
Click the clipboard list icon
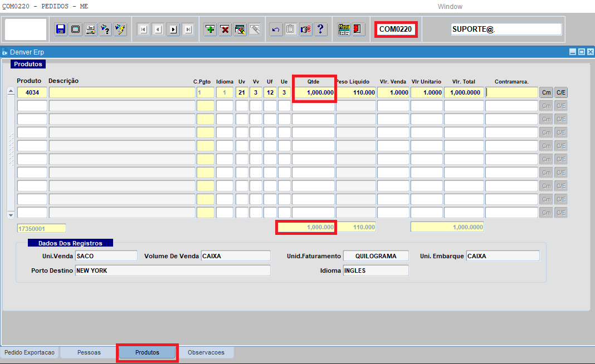pos(291,29)
